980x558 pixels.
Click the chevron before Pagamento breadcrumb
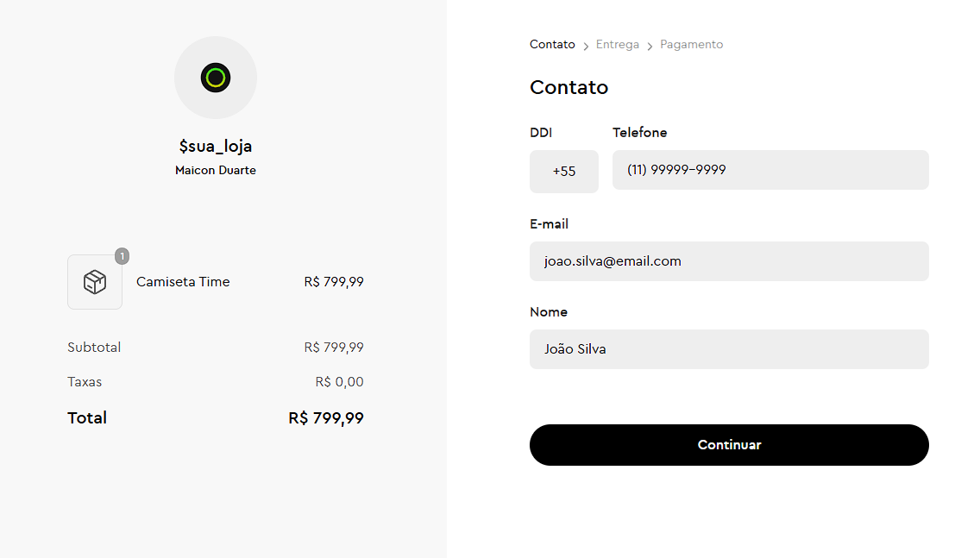pyautogui.click(x=650, y=47)
